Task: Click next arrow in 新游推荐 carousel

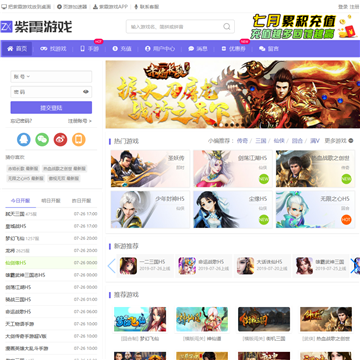Action: pos(354,266)
